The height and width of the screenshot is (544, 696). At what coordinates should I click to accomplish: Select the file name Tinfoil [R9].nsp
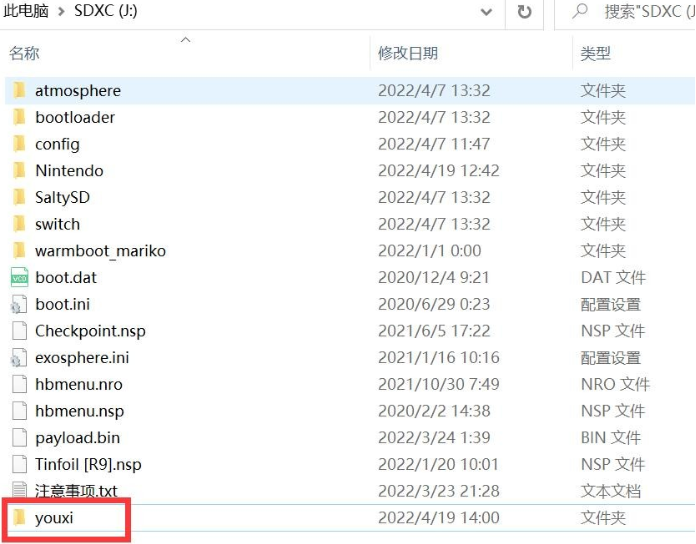point(88,465)
